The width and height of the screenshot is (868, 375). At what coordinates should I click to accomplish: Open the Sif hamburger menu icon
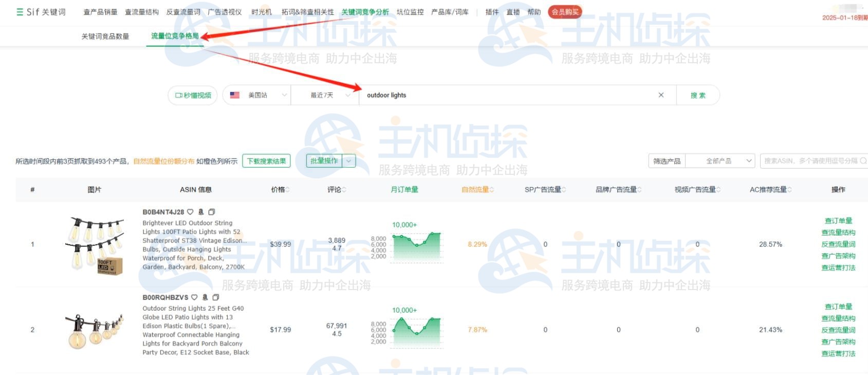20,12
